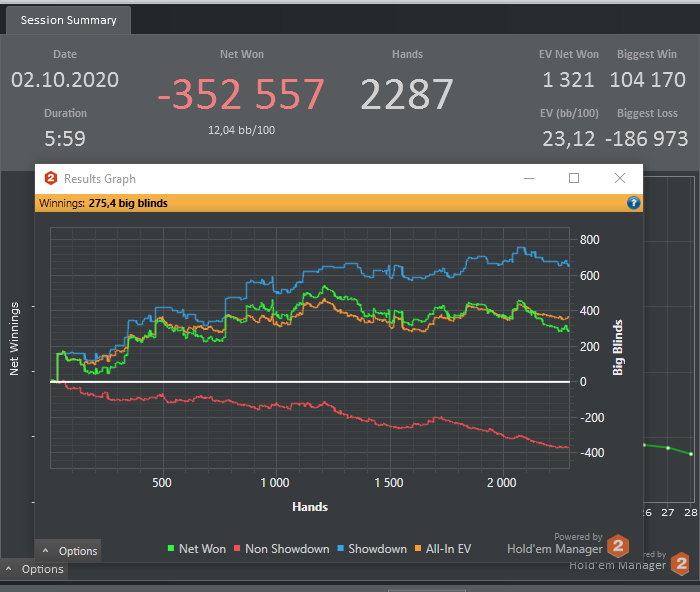Close the Results Graph window
The width and height of the screenshot is (700, 592).
pos(620,178)
